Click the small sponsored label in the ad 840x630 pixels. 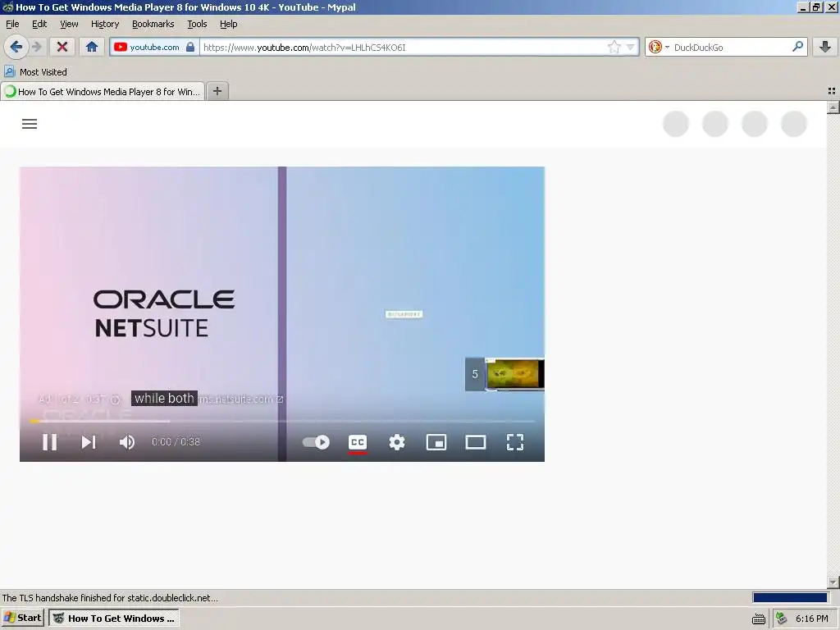coord(404,314)
